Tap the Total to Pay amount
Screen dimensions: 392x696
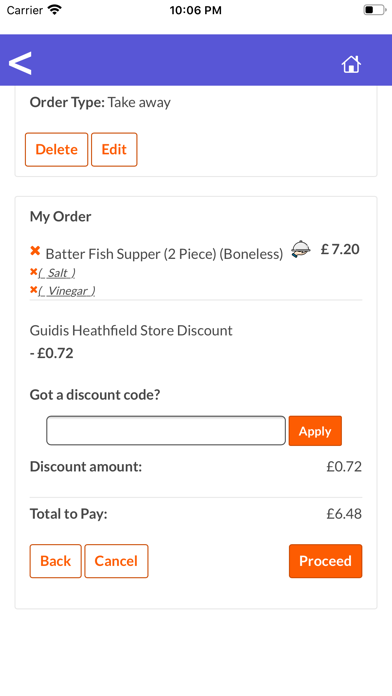(x=344, y=514)
